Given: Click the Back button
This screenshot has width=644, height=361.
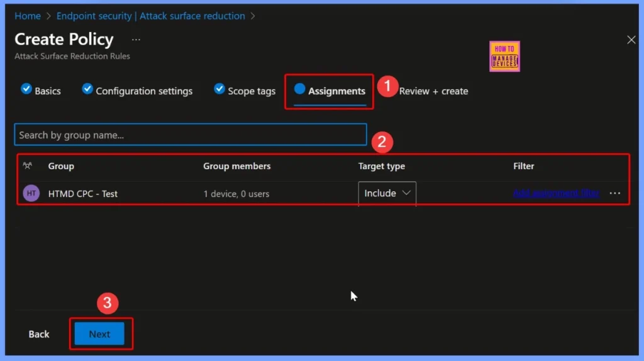Looking at the screenshot, I should 39,334.
